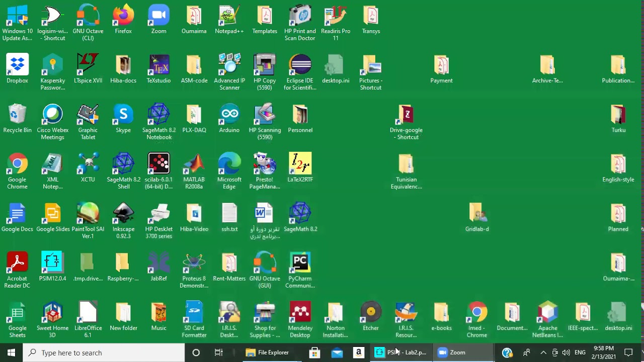This screenshot has height=362, width=644.
Task: Open Task View on the taskbar
Action: click(218, 352)
